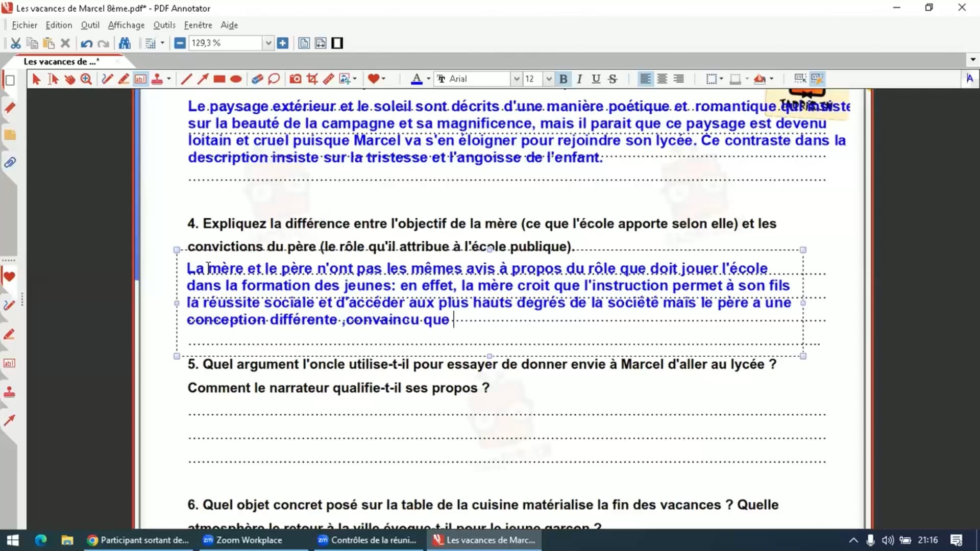
Task: Open the Aide menu
Action: pyautogui.click(x=229, y=25)
